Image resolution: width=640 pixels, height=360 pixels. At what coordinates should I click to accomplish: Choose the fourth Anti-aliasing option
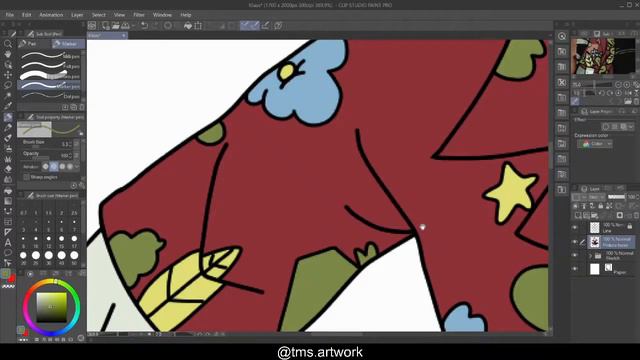tap(70, 167)
